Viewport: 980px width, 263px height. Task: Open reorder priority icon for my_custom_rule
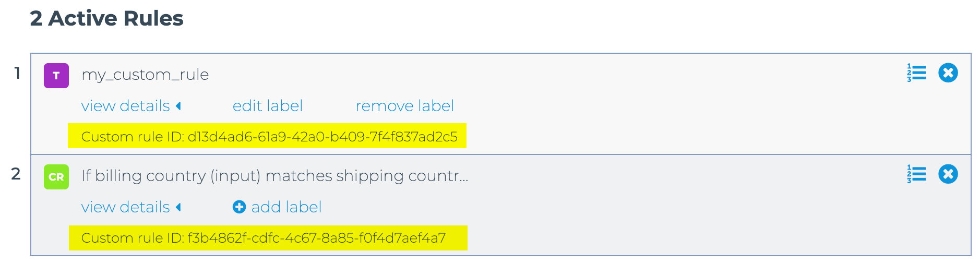point(916,73)
